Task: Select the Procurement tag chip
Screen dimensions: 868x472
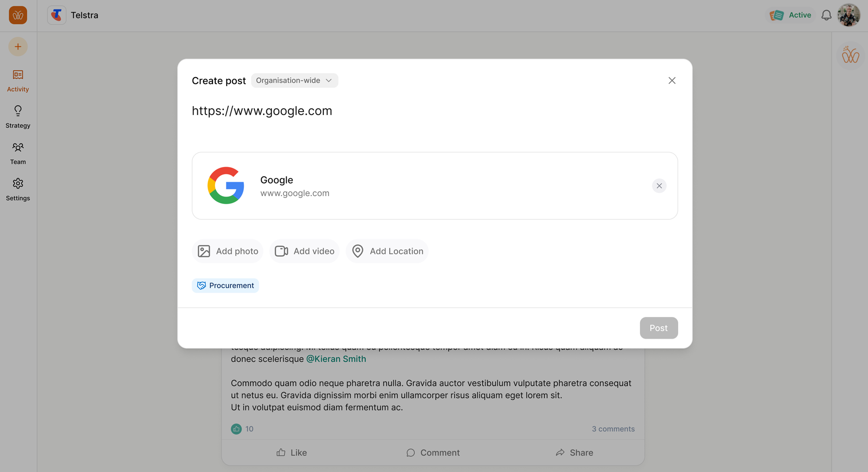Action: point(225,285)
